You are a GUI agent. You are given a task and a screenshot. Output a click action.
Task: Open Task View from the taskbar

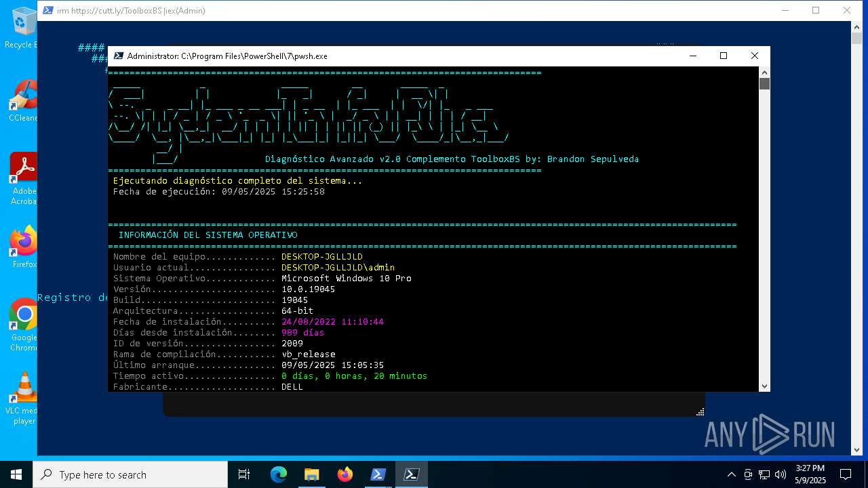coord(244,474)
